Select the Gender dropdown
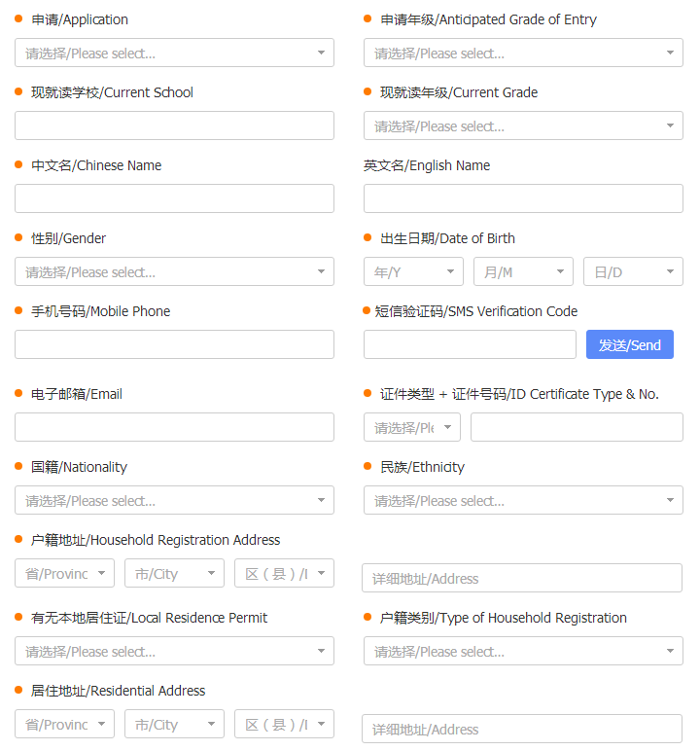This screenshot has width=700, height=751. [174, 271]
